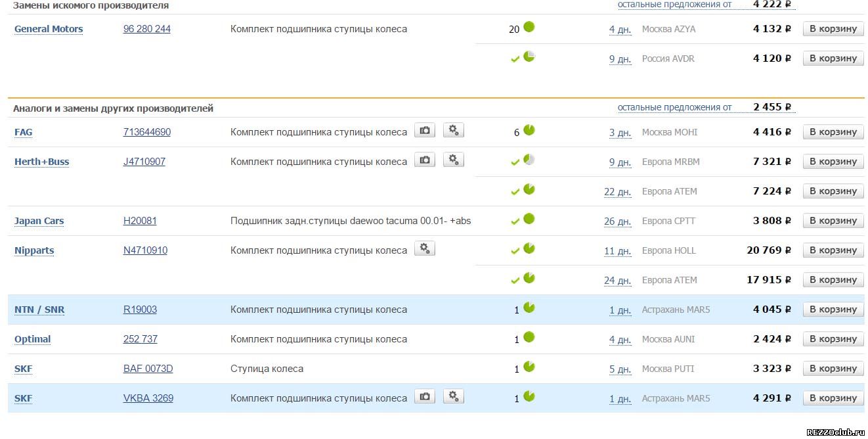Click the green circle in the Optimal row
Viewport: 868px width, 439px height.
point(529,337)
